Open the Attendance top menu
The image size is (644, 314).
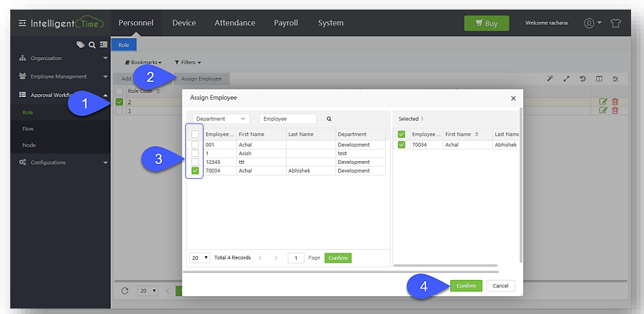[234, 23]
